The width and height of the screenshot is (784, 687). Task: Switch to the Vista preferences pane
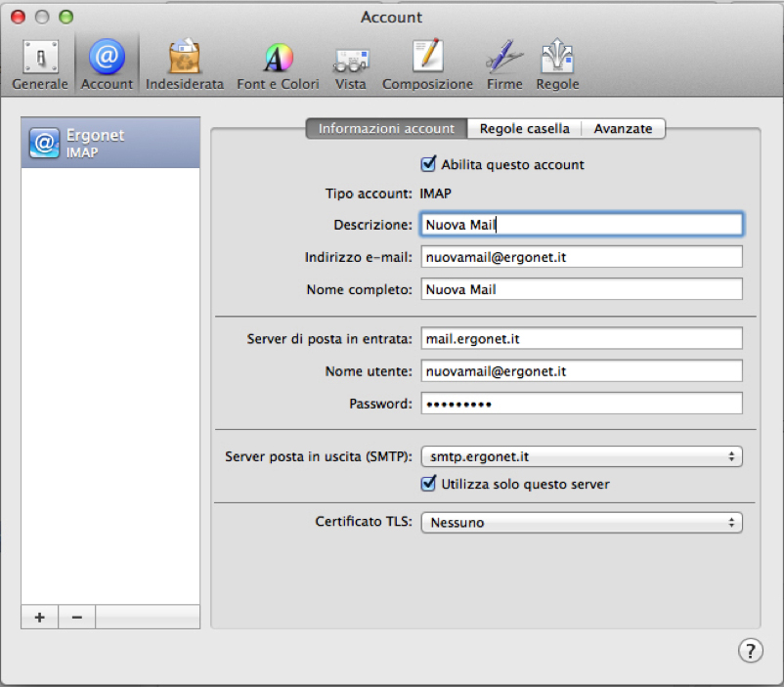tap(350, 64)
